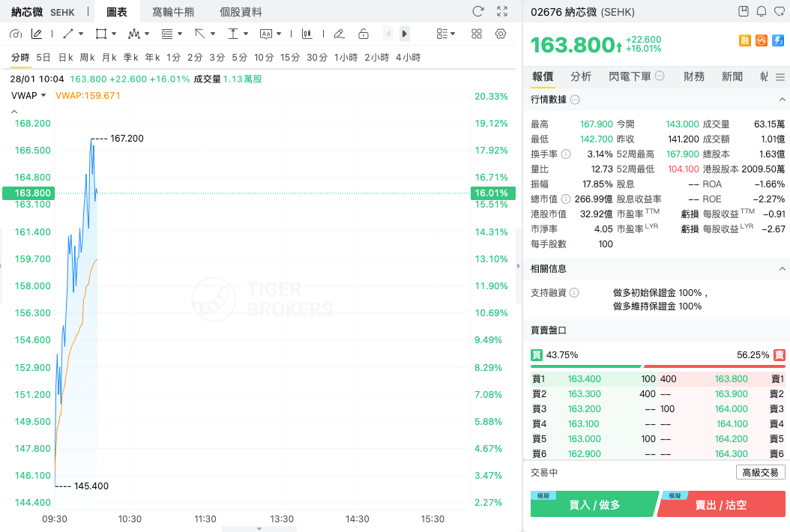The height and width of the screenshot is (532, 790).
Task: Click the eraser tool in chart toolbar
Action: [339, 34]
